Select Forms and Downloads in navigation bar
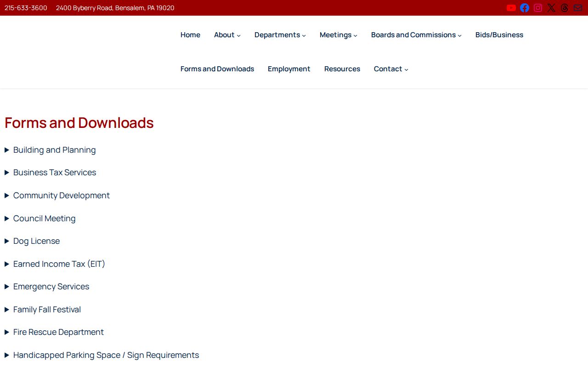The width and height of the screenshot is (588, 368). point(217,69)
